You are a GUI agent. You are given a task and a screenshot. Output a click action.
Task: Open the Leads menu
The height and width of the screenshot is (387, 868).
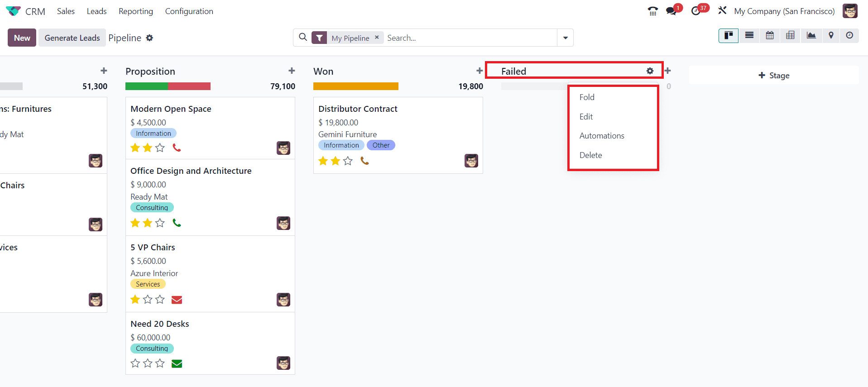click(96, 11)
